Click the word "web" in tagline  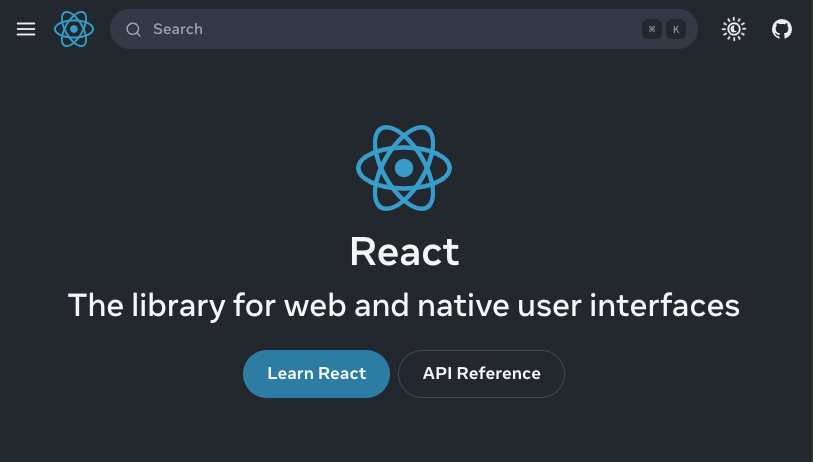click(315, 305)
